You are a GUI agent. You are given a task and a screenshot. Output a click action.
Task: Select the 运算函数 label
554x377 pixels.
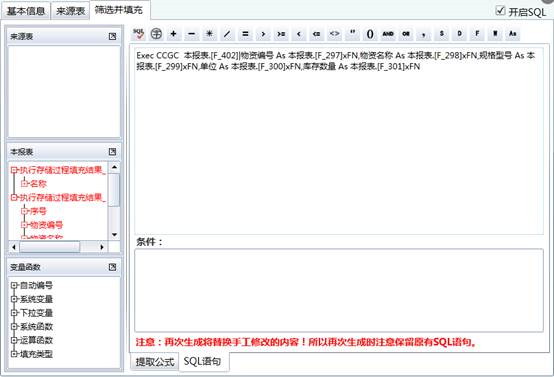36,340
